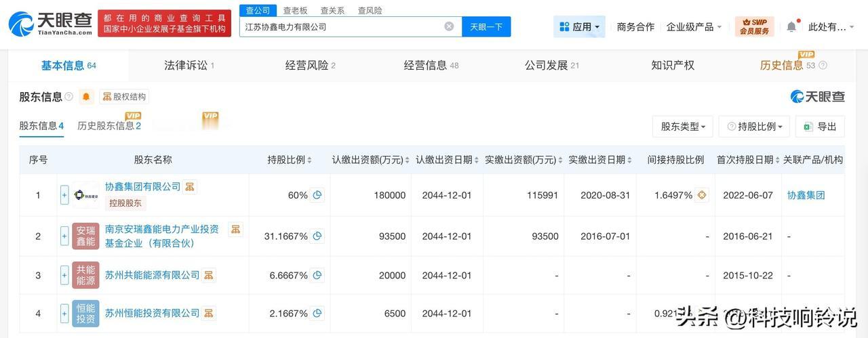The width and height of the screenshot is (868, 338).
Task: Expand row 2 南京安瑞鑫能 plus button
Action: click(x=64, y=236)
